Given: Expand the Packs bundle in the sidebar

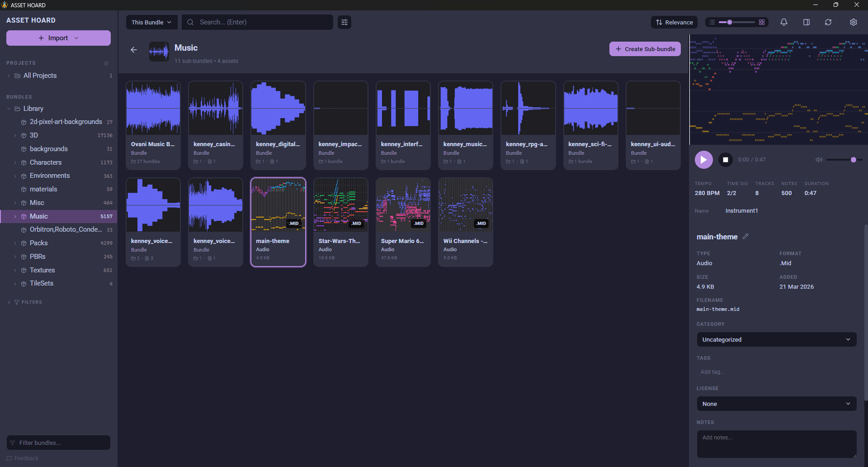Looking at the screenshot, I should tap(15, 243).
